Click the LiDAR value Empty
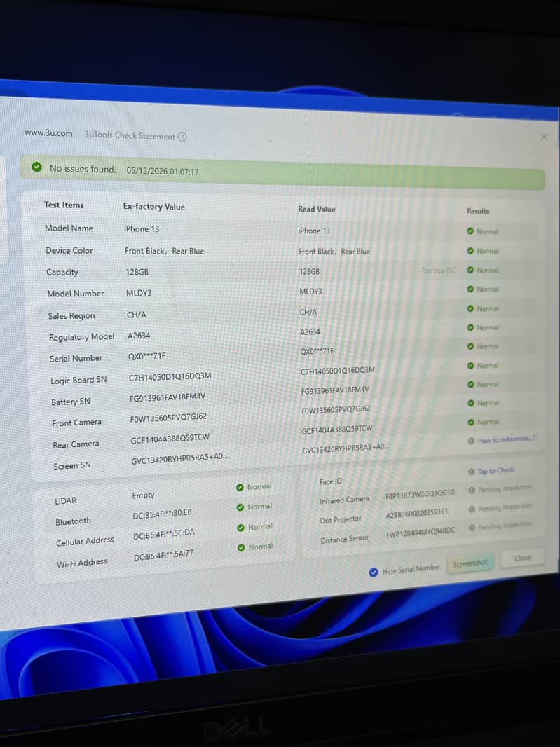Viewport: 560px width, 747px height. (x=143, y=495)
